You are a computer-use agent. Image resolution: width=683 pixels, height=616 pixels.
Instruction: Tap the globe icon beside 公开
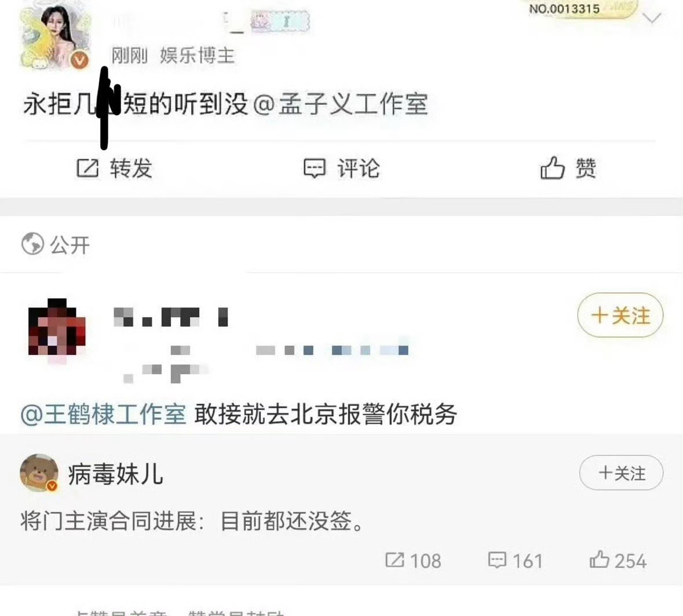[x=32, y=243]
